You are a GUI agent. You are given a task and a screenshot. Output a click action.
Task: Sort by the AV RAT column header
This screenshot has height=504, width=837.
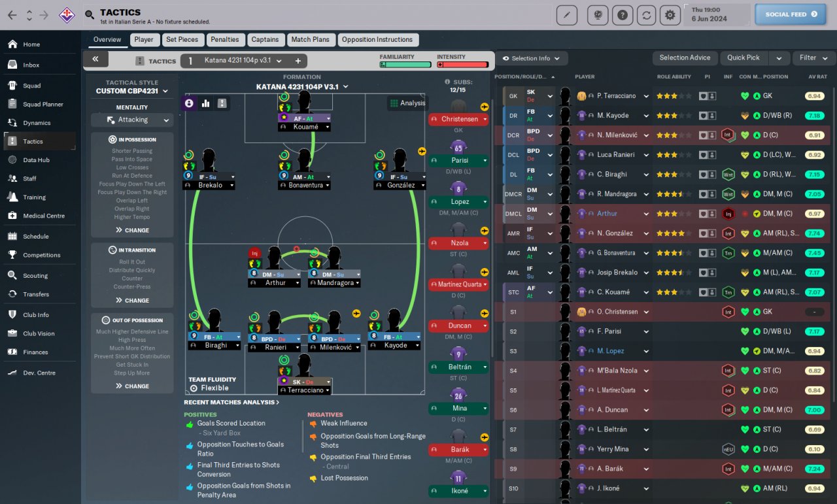click(x=817, y=76)
